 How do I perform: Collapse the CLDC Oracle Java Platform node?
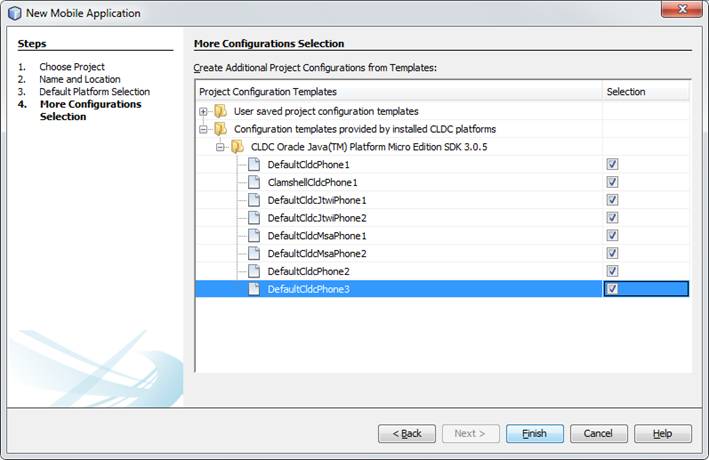point(221,146)
